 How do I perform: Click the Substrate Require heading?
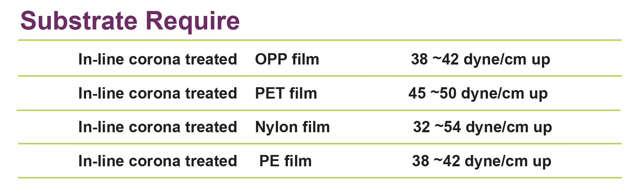tap(130, 21)
